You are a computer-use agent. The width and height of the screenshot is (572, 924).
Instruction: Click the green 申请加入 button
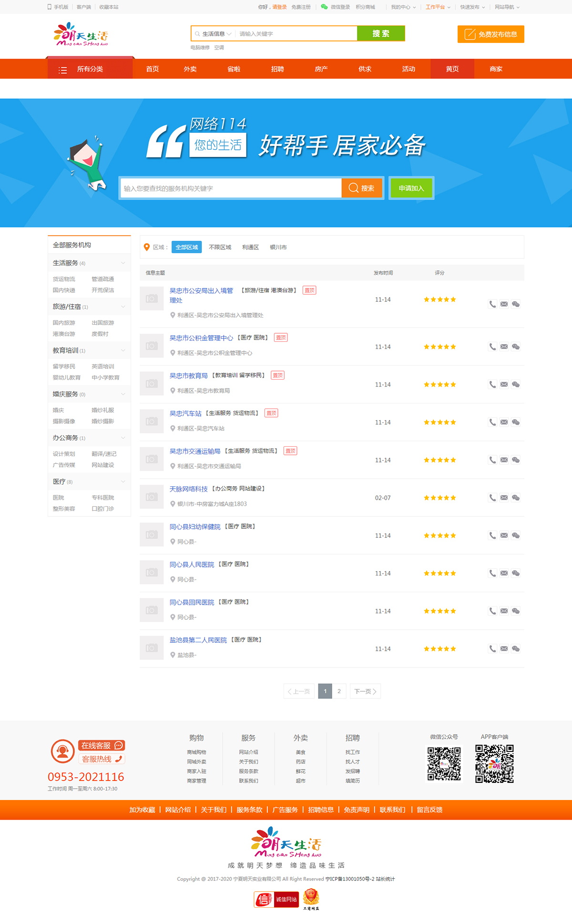(411, 188)
